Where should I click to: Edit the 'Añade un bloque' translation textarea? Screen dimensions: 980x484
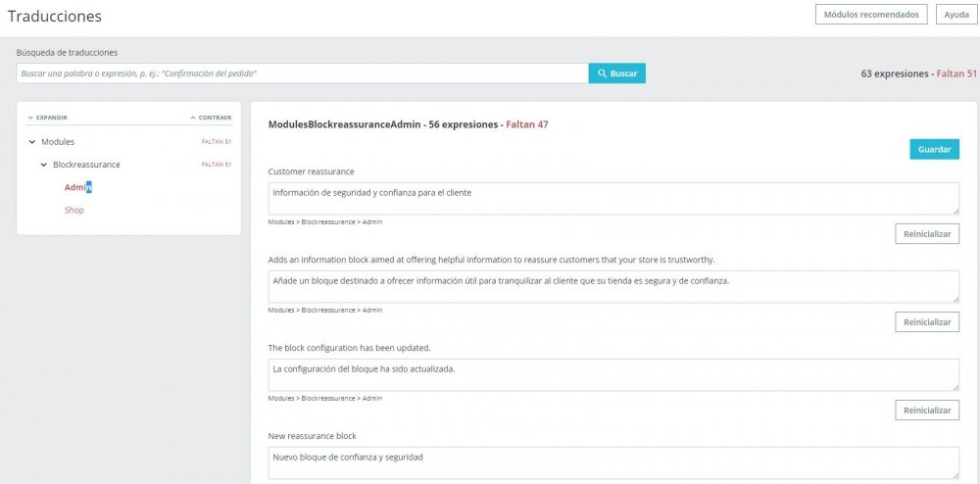[613, 287]
